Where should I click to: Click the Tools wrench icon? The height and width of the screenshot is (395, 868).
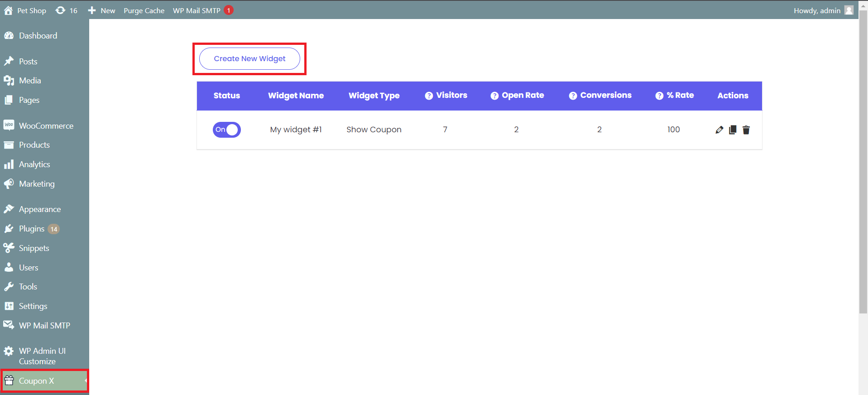pos(9,287)
